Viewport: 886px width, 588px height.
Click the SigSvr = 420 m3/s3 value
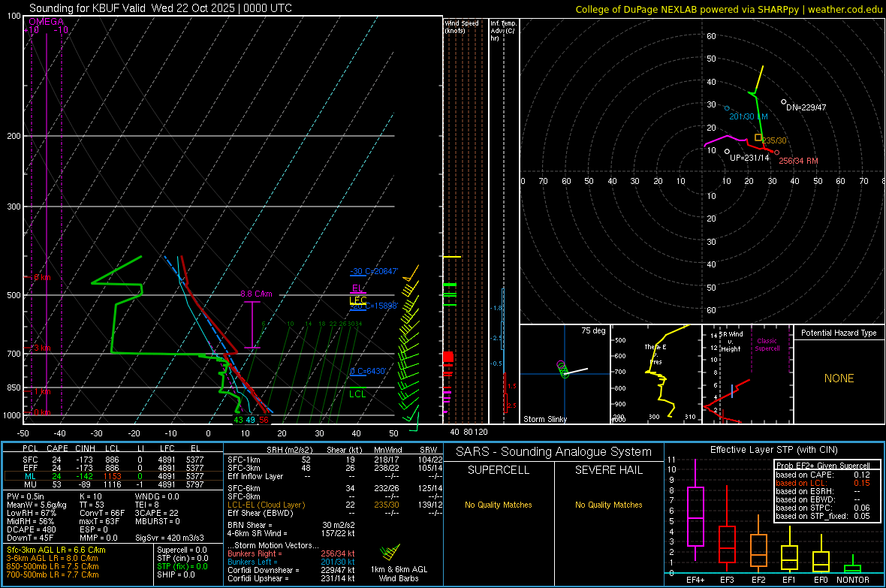170,538
